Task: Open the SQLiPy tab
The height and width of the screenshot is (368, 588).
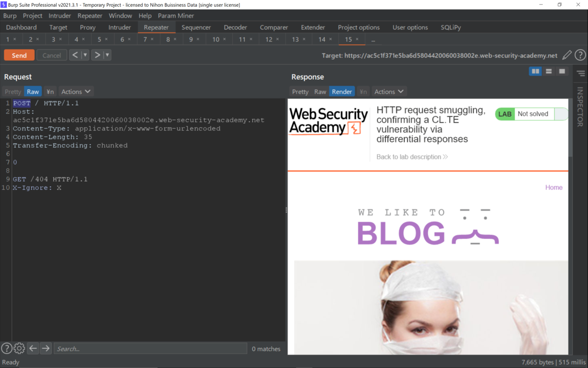Action: [x=451, y=27]
